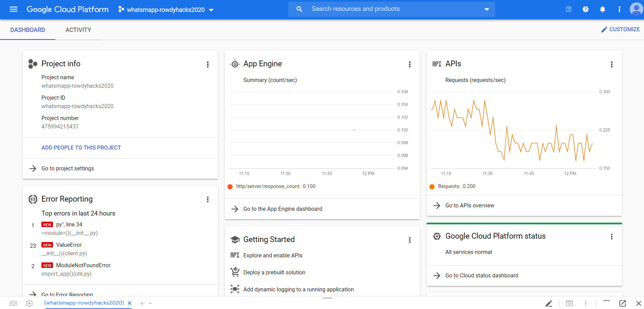Switch to the Activity tab
Image resolution: width=644 pixels, height=309 pixels.
click(78, 30)
